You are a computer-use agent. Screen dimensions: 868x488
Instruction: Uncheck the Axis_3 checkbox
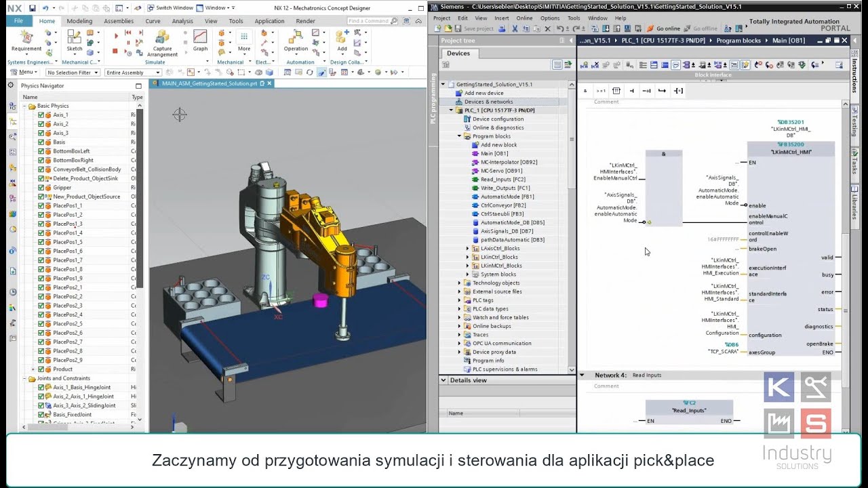41,133
